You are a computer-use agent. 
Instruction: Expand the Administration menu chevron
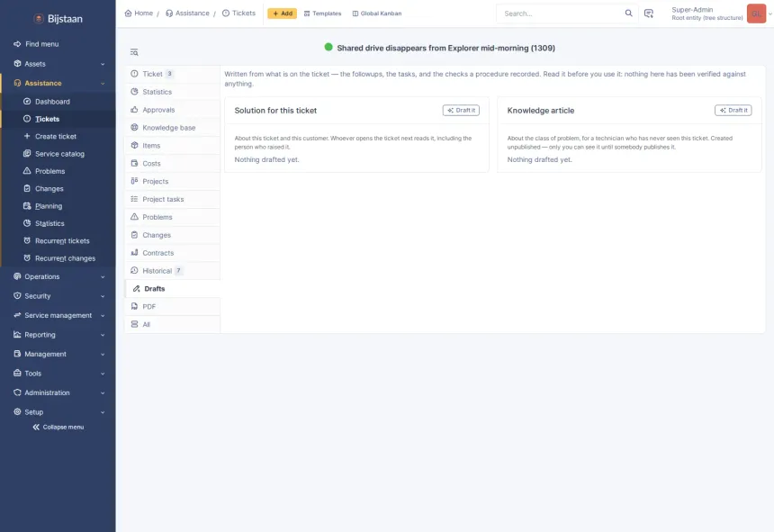(x=103, y=392)
